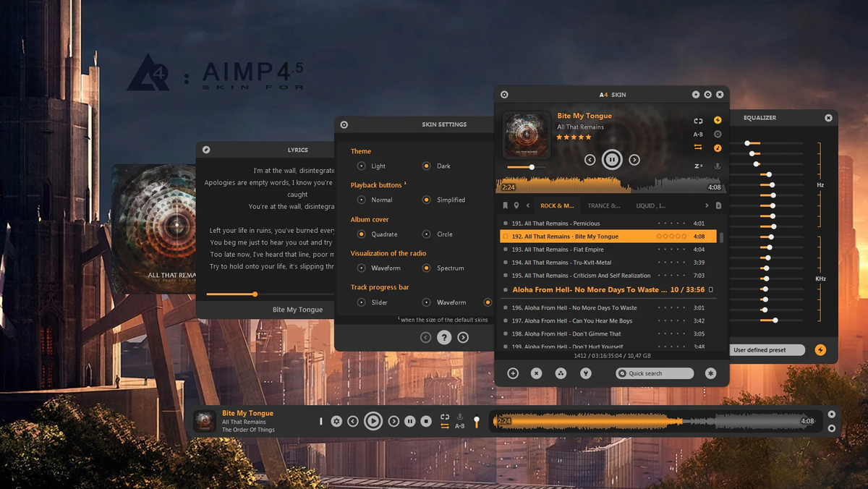The width and height of the screenshot is (868, 489).
Task: Pause playback in main player
Action: coord(612,160)
